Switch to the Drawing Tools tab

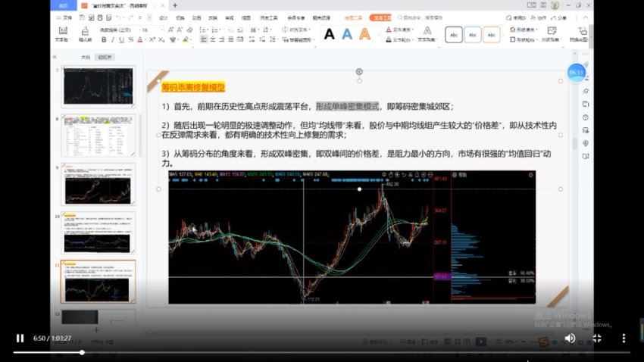pos(353,17)
